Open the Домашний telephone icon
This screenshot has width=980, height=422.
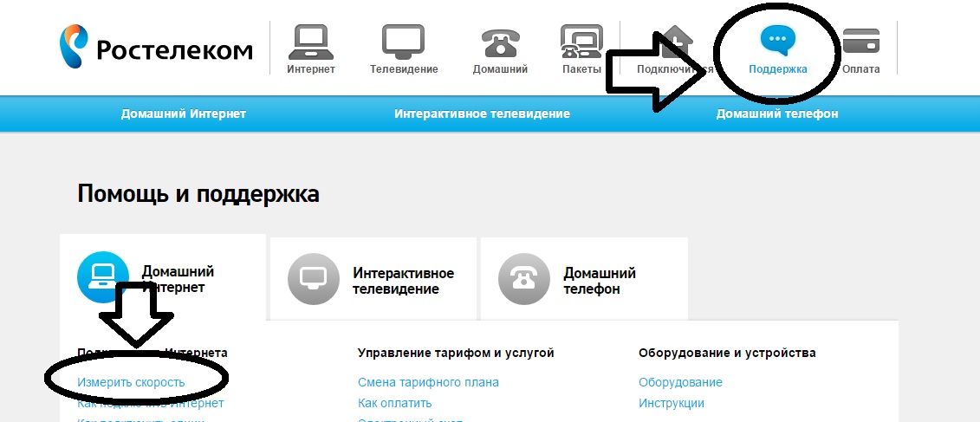click(500, 43)
